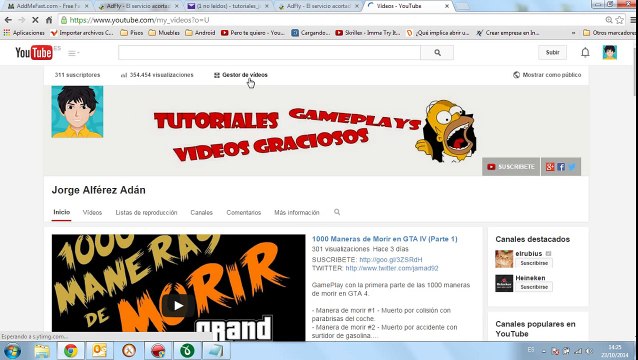638x360 pixels.
Task: Click the YouTube search magnifier button
Action: point(437,52)
